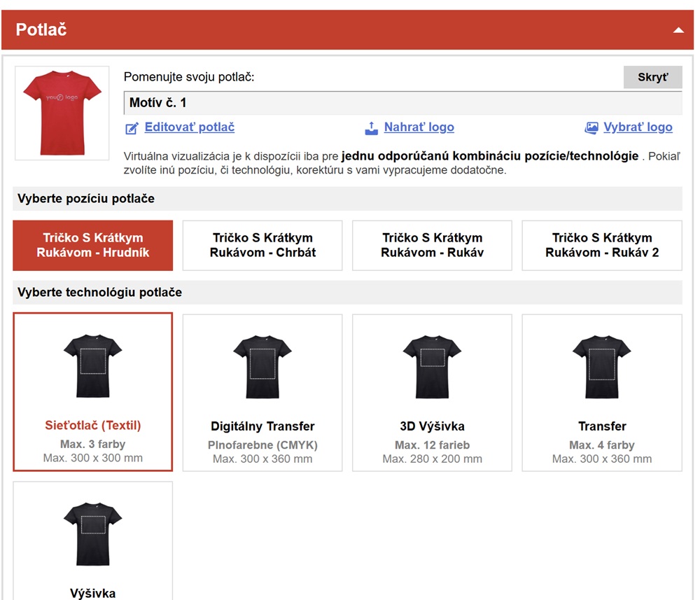Screen dimensions: 700x600
Task: Select the Výšivka technology label
Action: pos(93,593)
